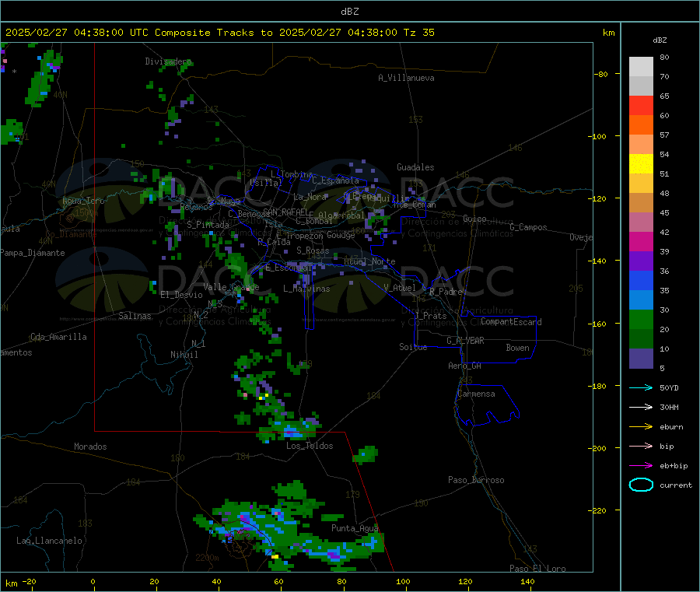This screenshot has width=700, height=592.
Task: Click the magenta 39 dBZ legend swatch
Action: pyautogui.click(x=641, y=241)
